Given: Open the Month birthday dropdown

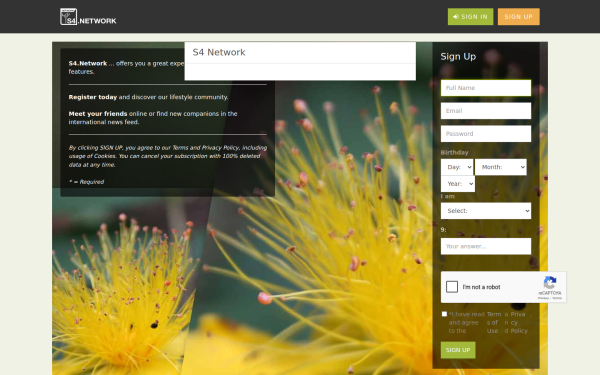Looking at the screenshot, I should coord(501,167).
